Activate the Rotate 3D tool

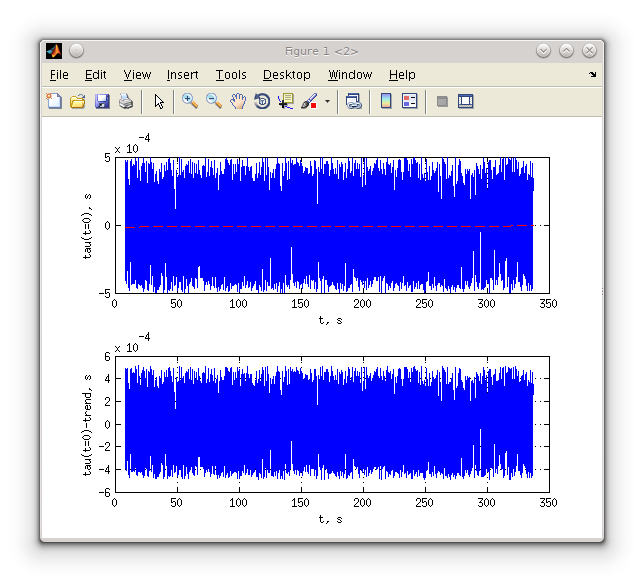(x=262, y=101)
